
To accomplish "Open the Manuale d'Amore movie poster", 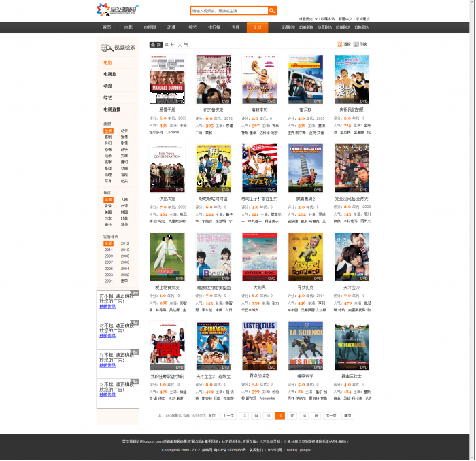I will (x=167, y=80).
